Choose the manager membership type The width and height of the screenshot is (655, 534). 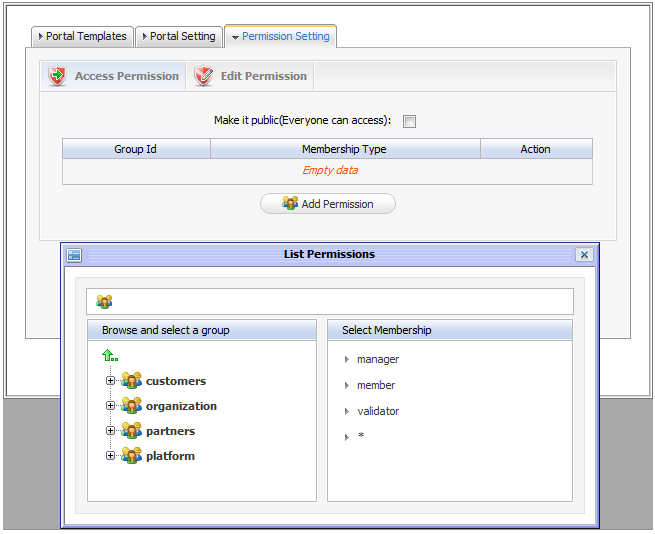(377, 359)
